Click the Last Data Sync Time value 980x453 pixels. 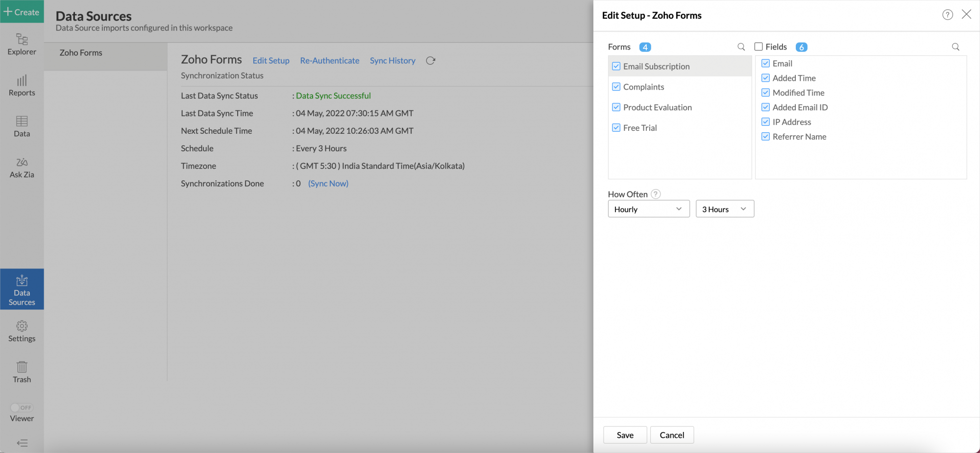pyautogui.click(x=355, y=114)
